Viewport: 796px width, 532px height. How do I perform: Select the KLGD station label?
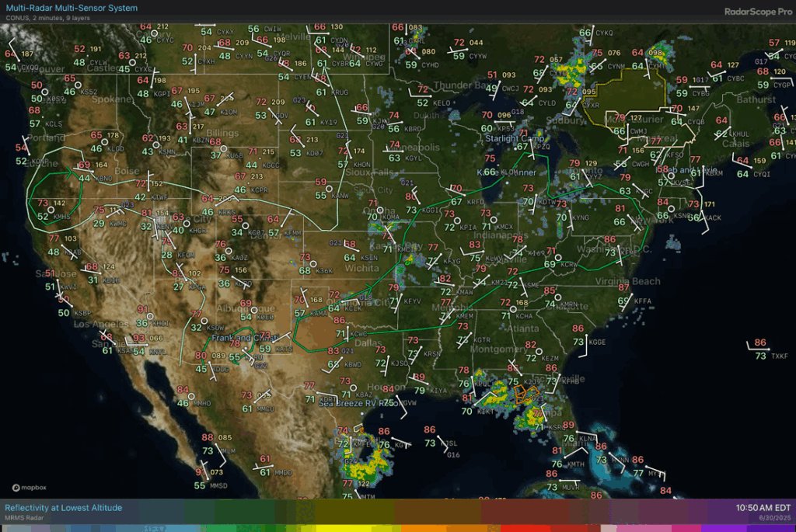point(115,148)
